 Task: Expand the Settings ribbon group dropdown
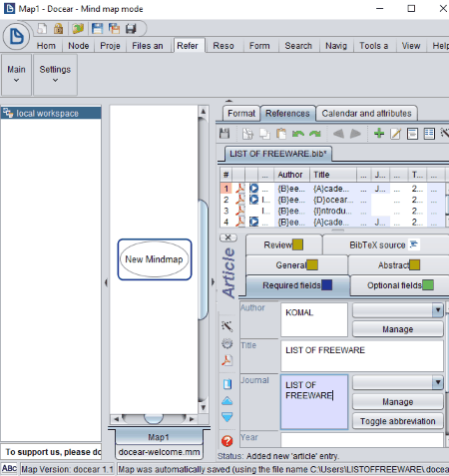click(x=55, y=75)
